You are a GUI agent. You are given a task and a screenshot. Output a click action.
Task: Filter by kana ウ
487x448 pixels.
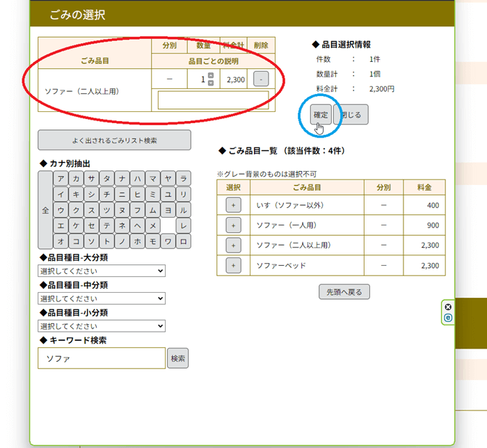coord(61,210)
